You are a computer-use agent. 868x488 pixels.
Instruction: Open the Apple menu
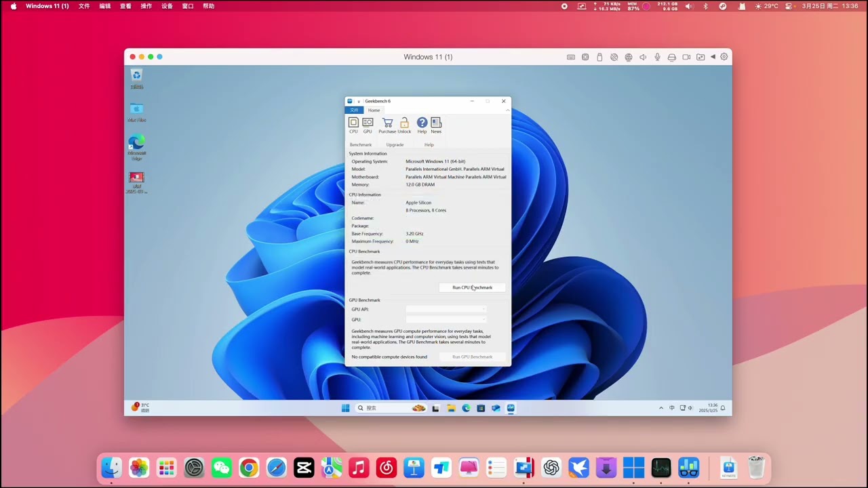point(14,6)
